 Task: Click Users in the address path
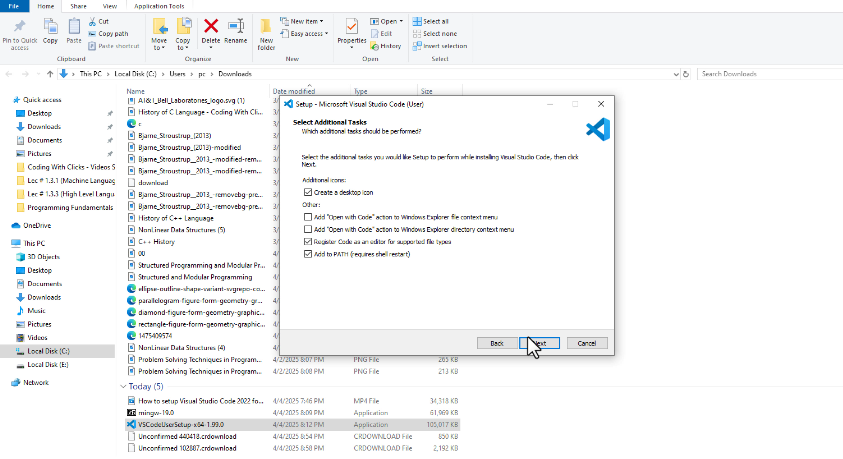pos(177,74)
